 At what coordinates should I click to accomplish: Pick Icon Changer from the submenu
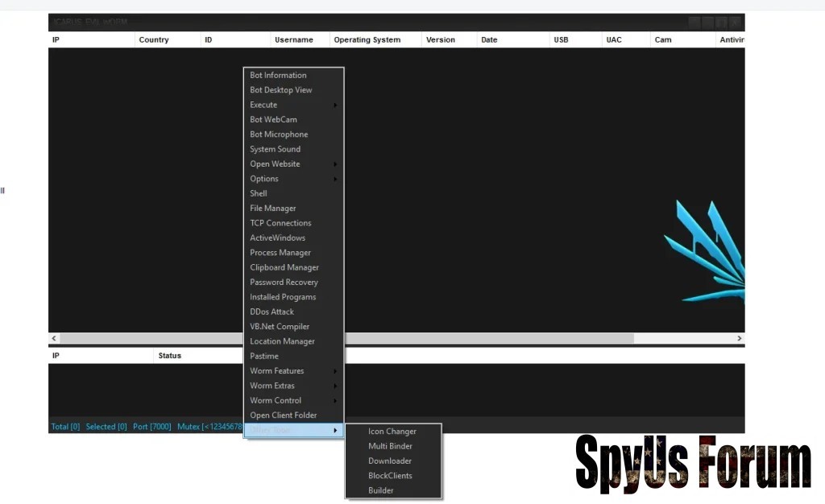tap(392, 432)
